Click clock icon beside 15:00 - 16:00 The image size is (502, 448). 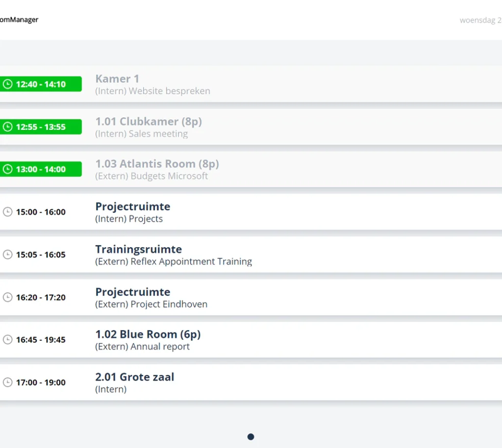[8, 212]
